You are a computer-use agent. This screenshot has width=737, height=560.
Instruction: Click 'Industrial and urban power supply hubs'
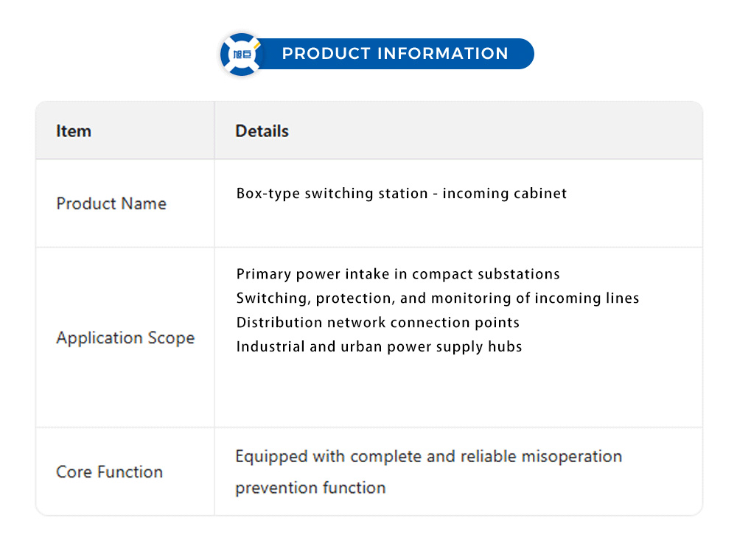[x=379, y=347]
